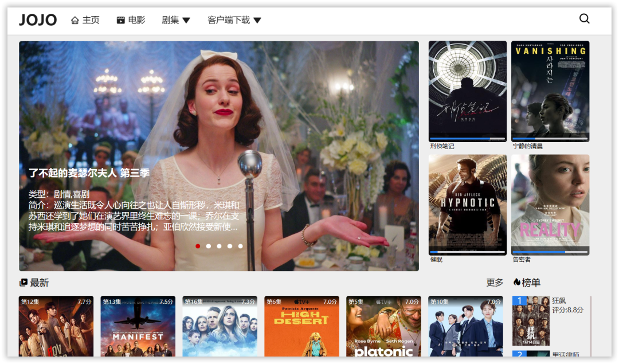The height and width of the screenshot is (364, 619).
Task: Click the 榜单 section heading
Action: click(531, 283)
